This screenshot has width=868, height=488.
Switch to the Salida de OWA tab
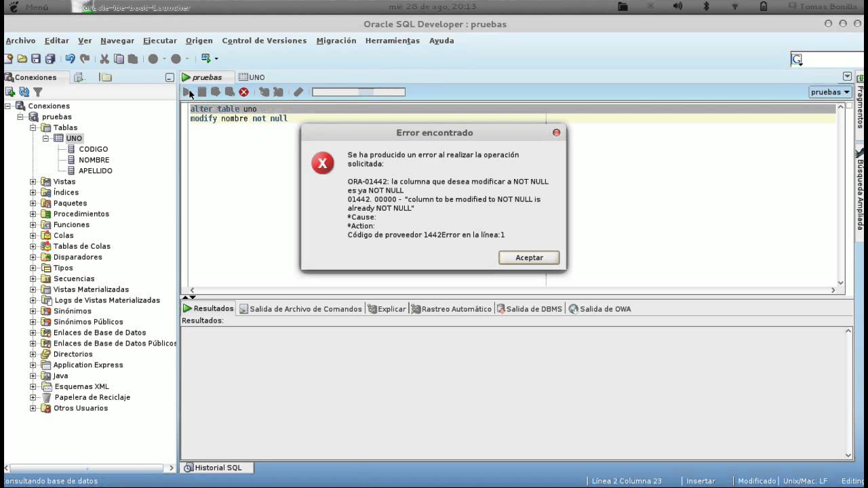pyautogui.click(x=599, y=309)
